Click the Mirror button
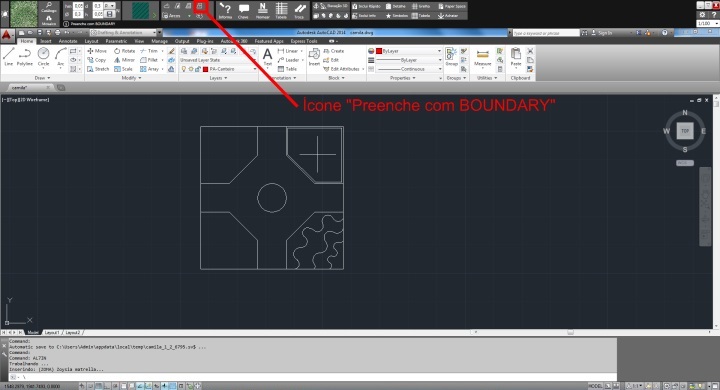Screen dimensions: 720x390 [124, 60]
